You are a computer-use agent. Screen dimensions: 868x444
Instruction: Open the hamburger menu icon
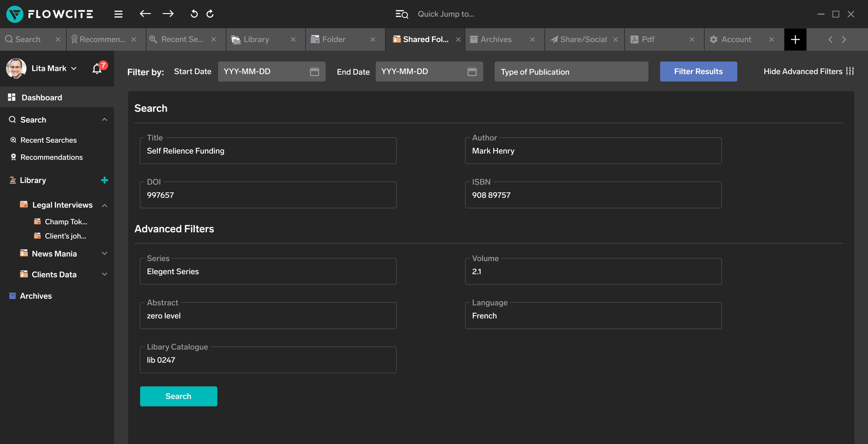(x=118, y=14)
